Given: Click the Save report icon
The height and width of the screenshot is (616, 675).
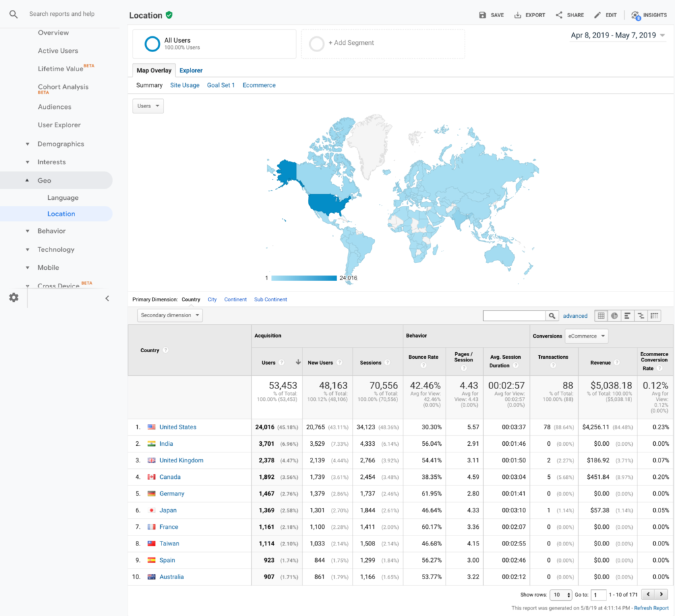Looking at the screenshot, I should (483, 15).
